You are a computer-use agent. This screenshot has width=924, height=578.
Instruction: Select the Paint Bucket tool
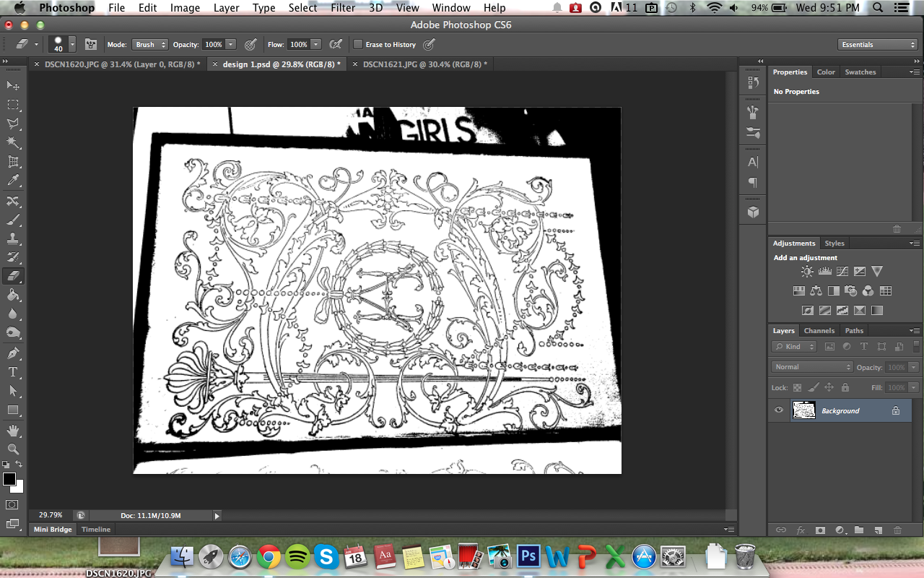coord(13,295)
